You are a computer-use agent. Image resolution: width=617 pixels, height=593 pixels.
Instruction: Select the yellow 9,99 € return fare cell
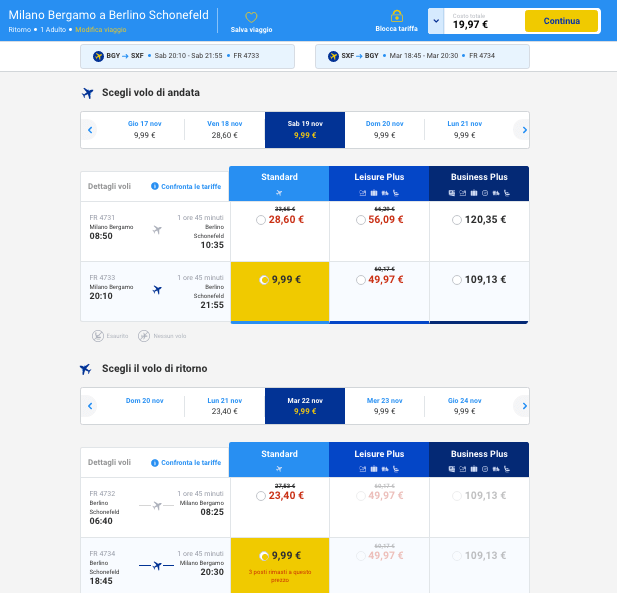279,560
